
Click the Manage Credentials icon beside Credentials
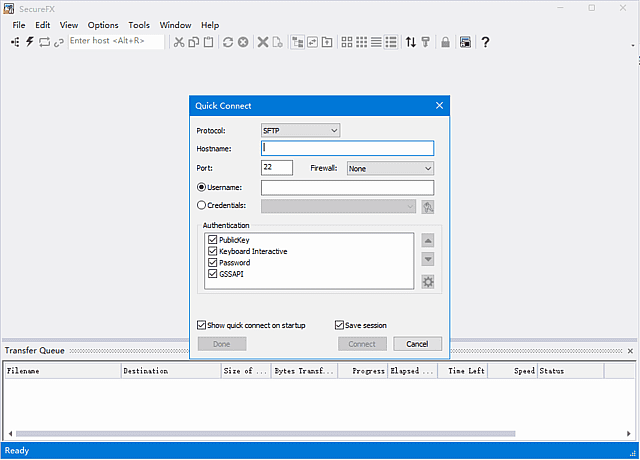pyautogui.click(x=428, y=207)
